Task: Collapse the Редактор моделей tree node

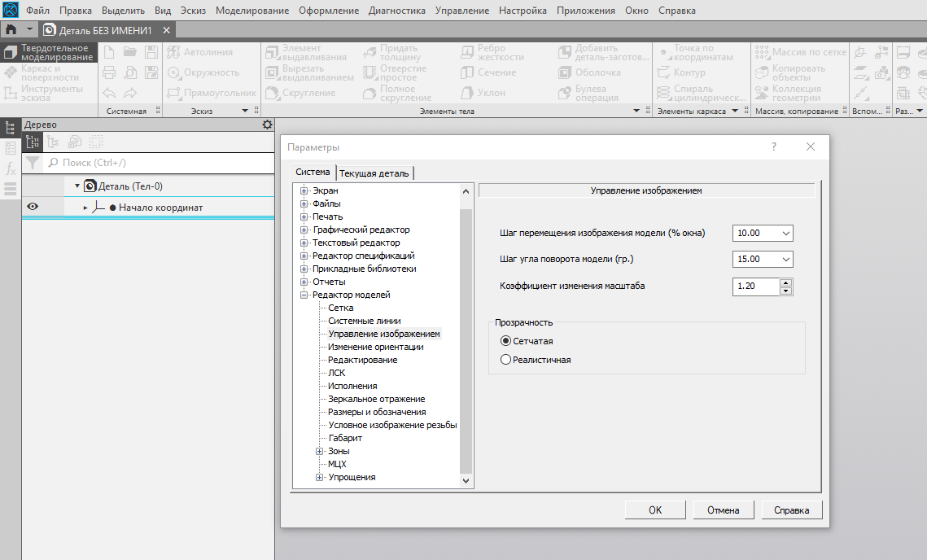Action: click(x=304, y=295)
